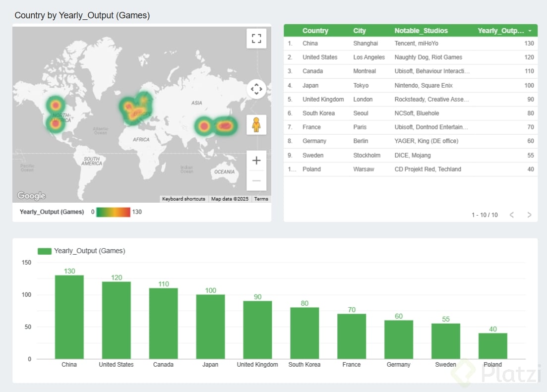547x392 pixels.
Task: Go to previous table page arrow
Action: click(x=511, y=215)
